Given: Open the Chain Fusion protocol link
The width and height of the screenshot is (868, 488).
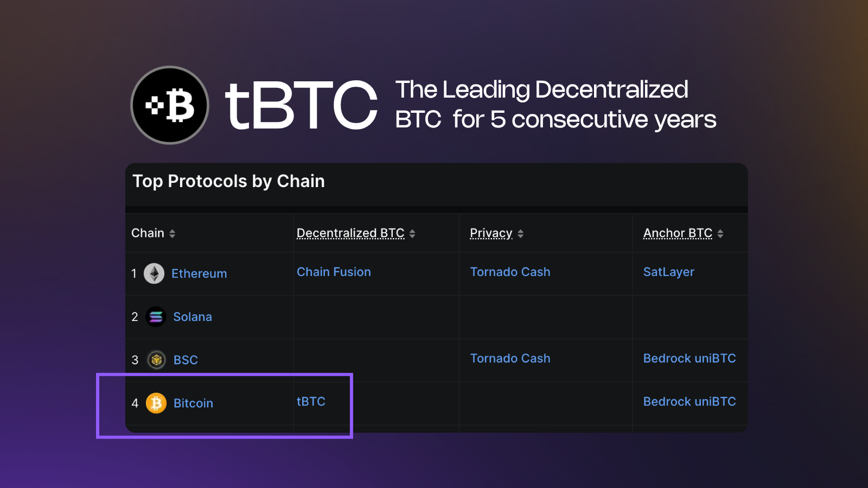Looking at the screenshot, I should click(334, 272).
